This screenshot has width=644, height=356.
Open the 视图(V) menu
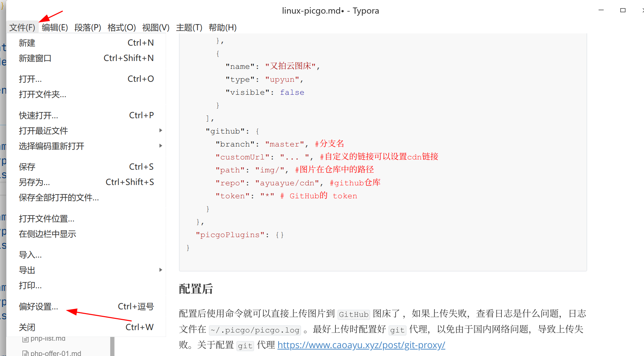click(156, 27)
